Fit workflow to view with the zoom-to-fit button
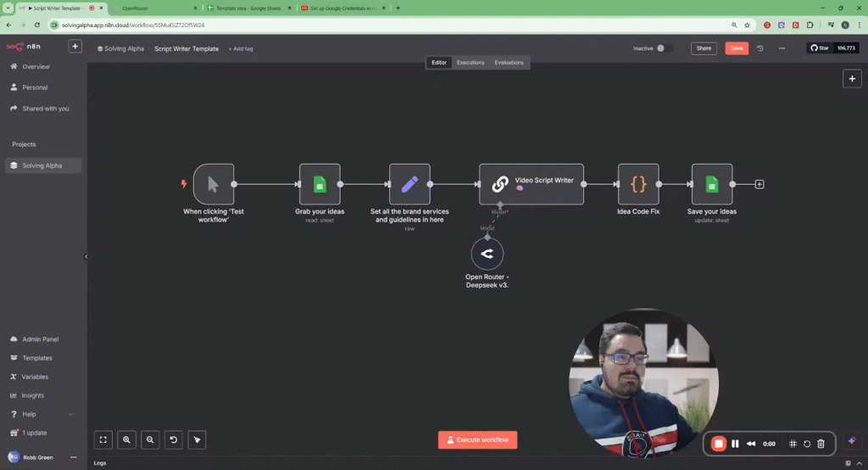868x470 pixels. point(103,439)
